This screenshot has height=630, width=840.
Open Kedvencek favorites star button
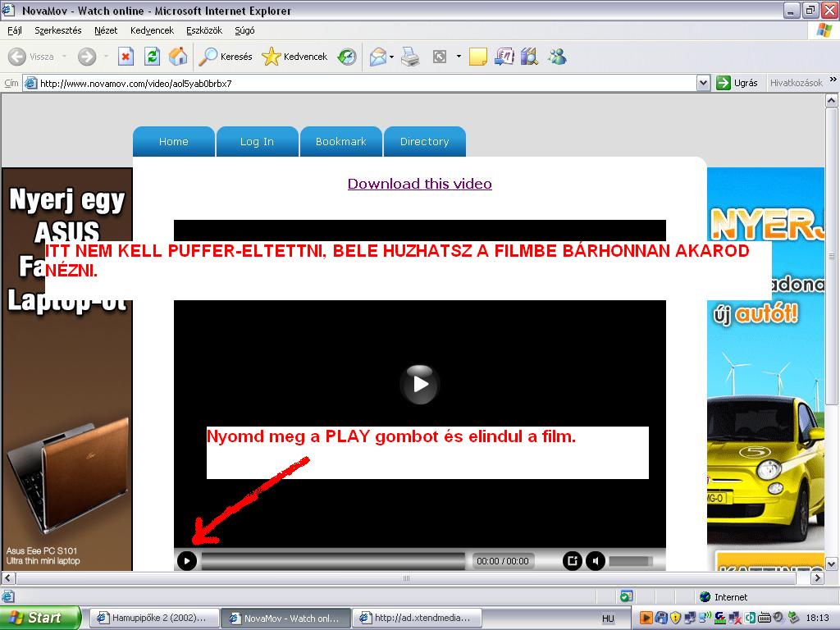pyautogui.click(x=294, y=57)
